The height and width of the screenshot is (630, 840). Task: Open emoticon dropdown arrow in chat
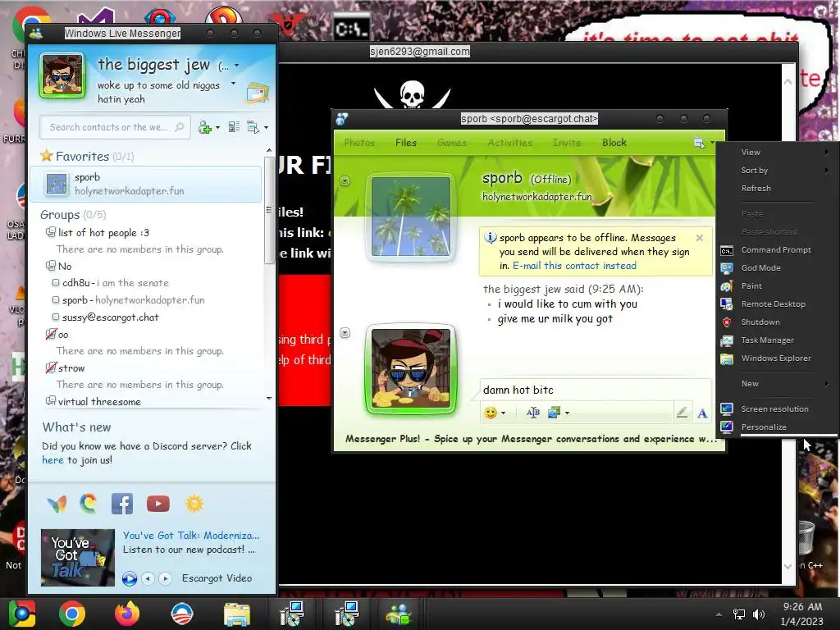click(503, 413)
